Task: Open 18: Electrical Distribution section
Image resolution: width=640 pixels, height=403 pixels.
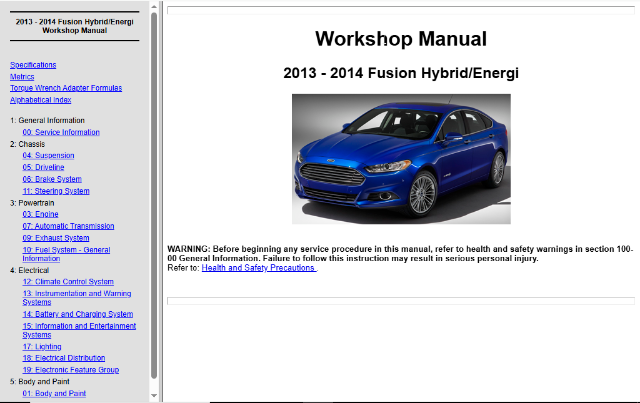Action: click(x=64, y=358)
